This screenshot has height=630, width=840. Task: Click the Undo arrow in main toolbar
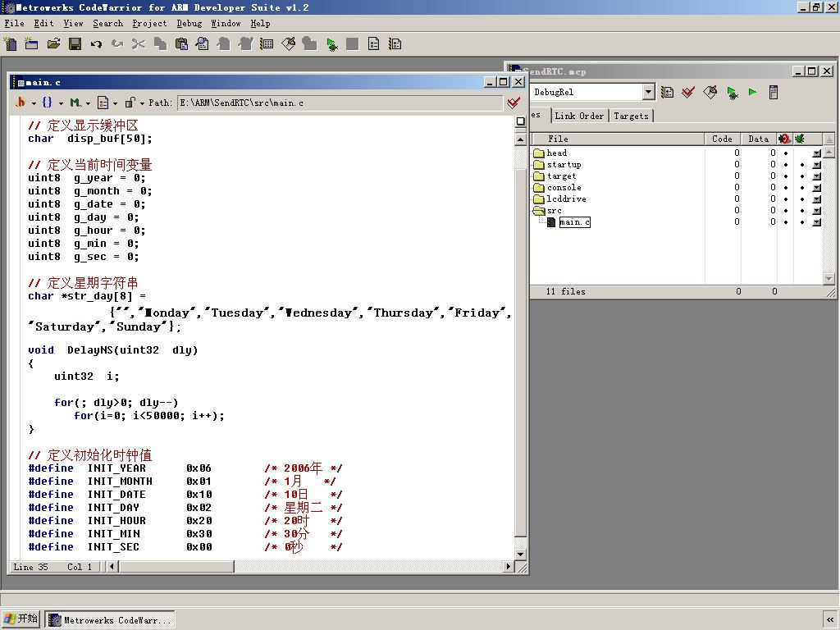pos(96,44)
